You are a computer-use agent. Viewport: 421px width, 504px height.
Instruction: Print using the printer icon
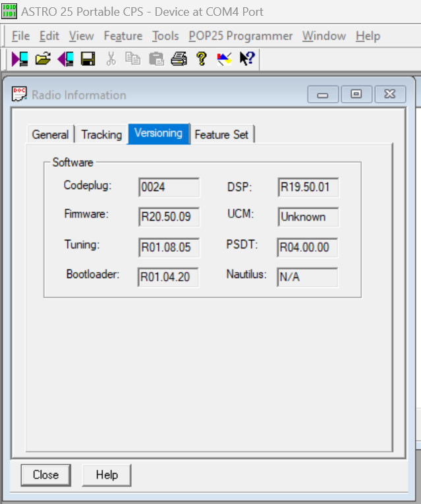(x=179, y=59)
